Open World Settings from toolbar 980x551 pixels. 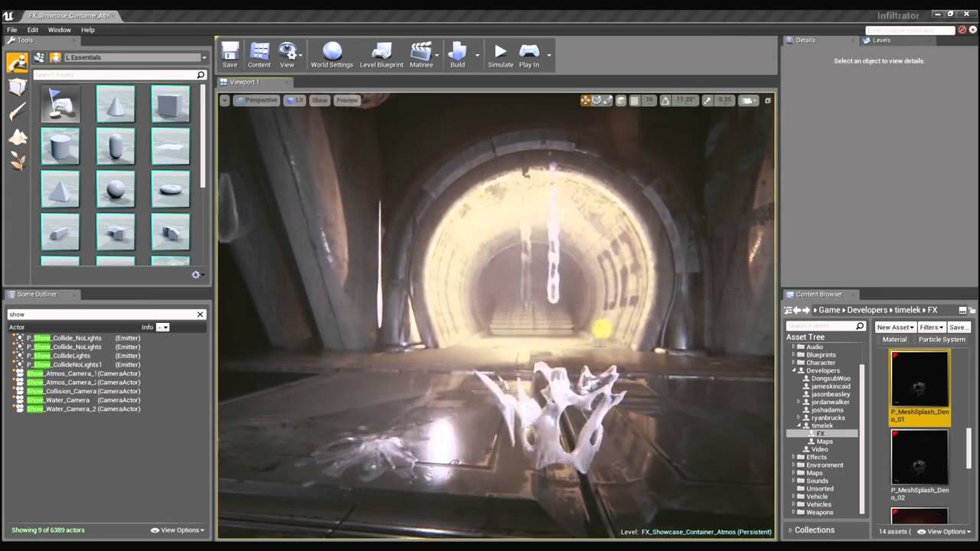(332, 55)
